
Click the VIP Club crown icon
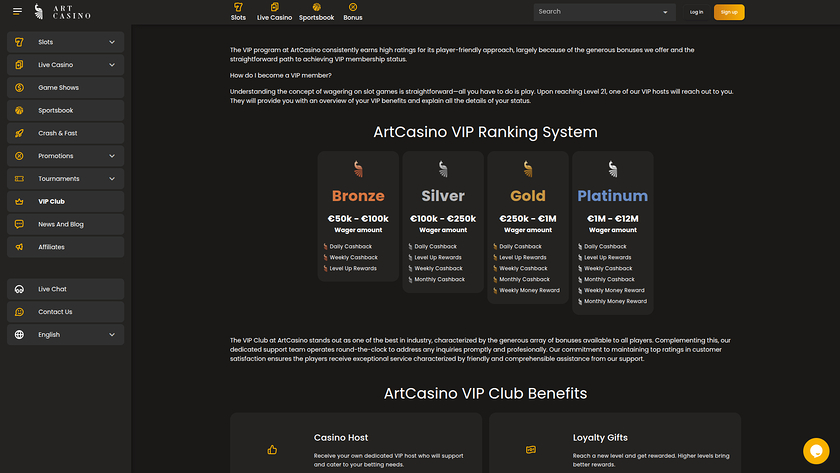point(19,201)
